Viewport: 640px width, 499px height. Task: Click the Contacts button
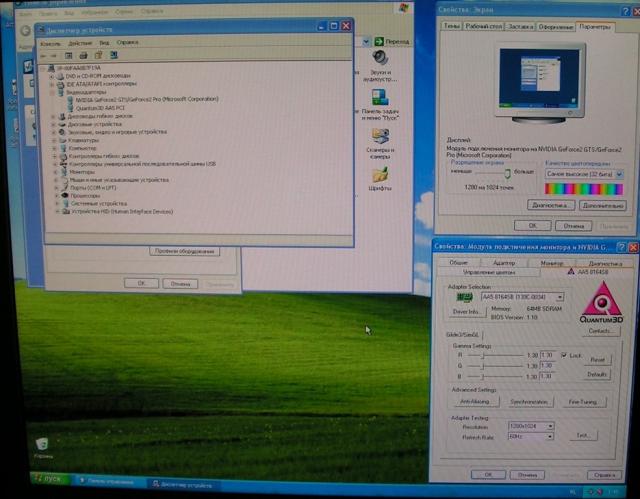[601, 331]
